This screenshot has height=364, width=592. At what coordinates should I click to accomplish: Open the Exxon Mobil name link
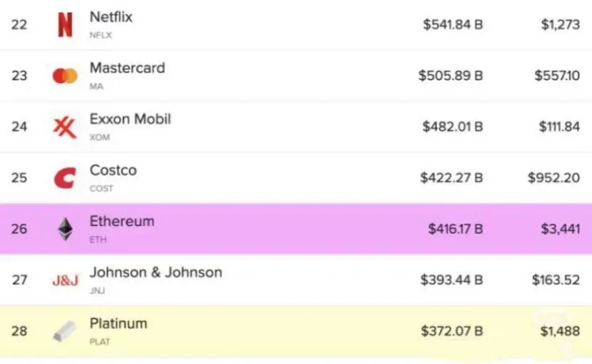click(x=130, y=119)
